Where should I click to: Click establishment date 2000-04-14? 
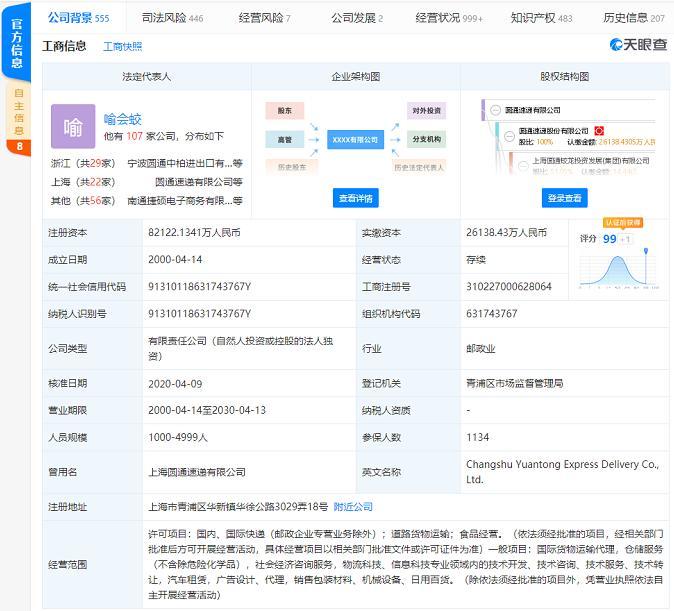(x=175, y=260)
